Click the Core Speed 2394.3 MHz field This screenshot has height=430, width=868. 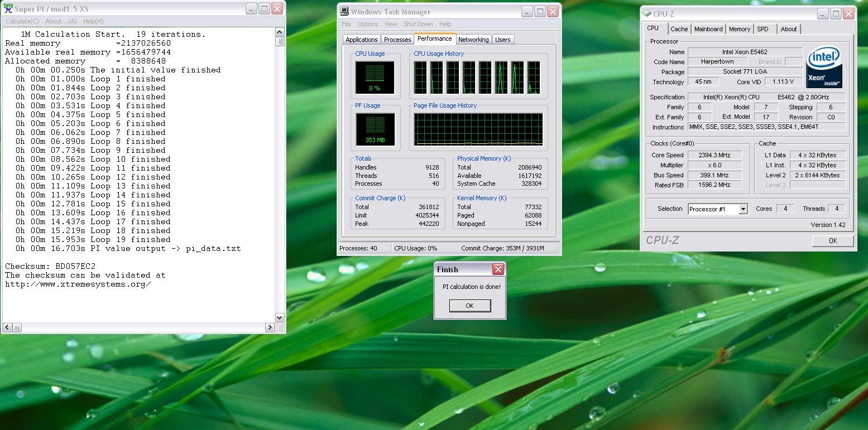point(716,155)
